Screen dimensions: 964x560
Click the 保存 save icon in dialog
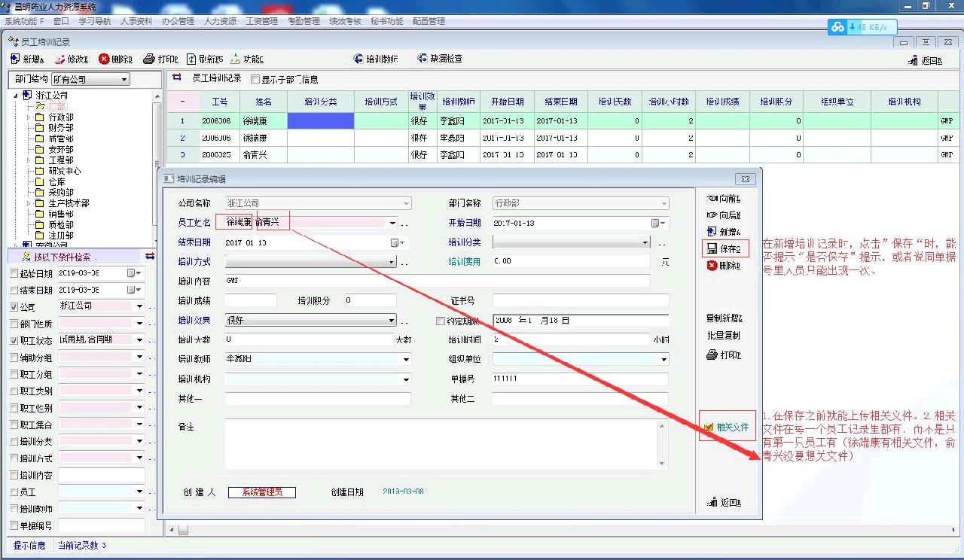712,248
